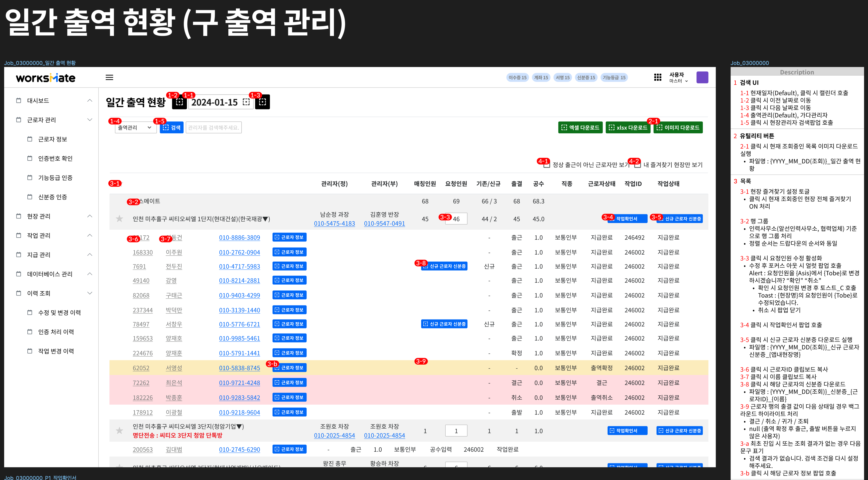Image resolution: width=868 pixels, height=480 pixels.
Task: Copy worker ID 182226
Action: click(143, 398)
